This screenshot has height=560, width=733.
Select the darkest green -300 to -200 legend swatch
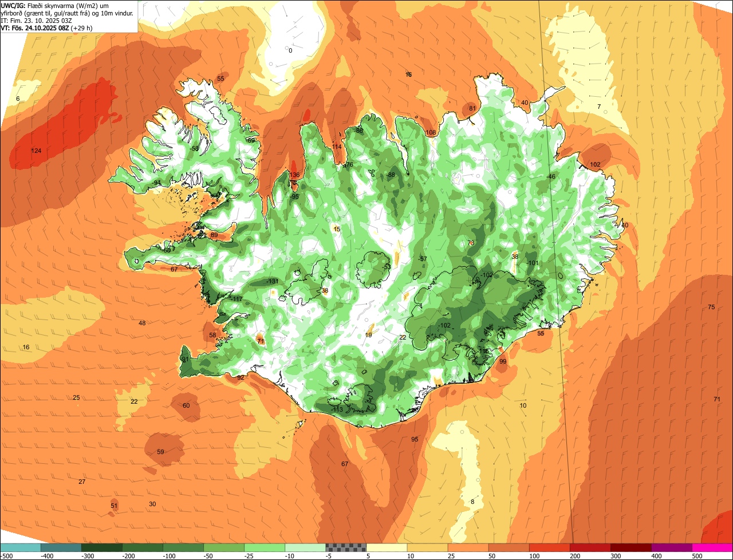[x=101, y=547]
